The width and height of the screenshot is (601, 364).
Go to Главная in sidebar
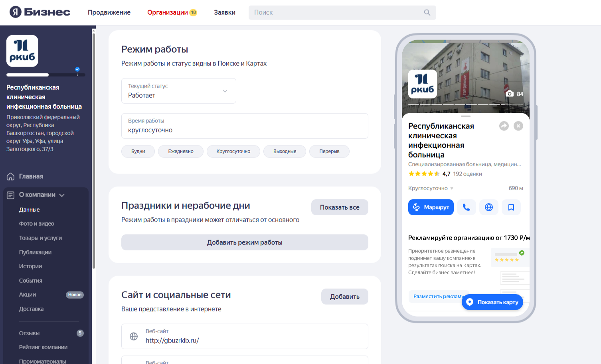coord(31,177)
